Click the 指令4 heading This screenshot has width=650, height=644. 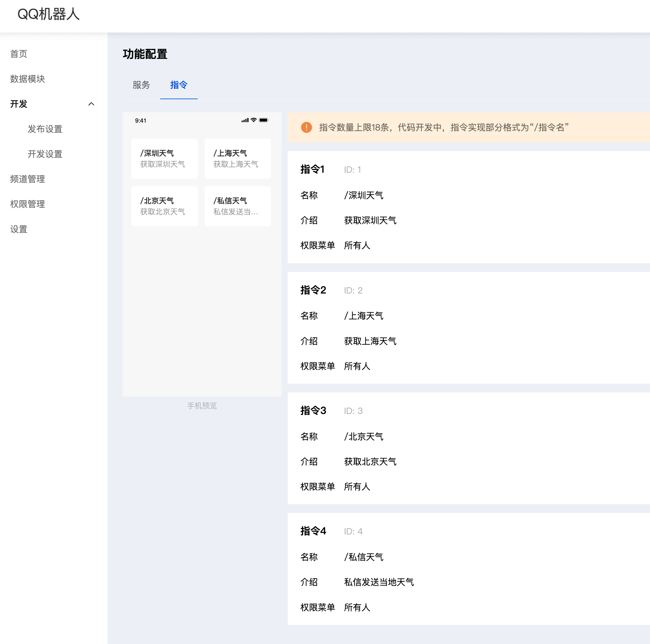(x=313, y=531)
